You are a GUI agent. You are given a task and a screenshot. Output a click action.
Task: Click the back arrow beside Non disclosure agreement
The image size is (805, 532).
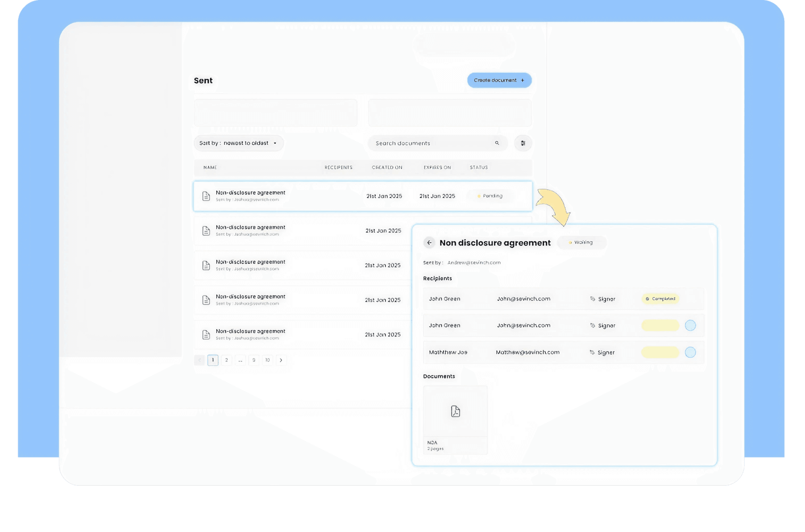[429, 243]
